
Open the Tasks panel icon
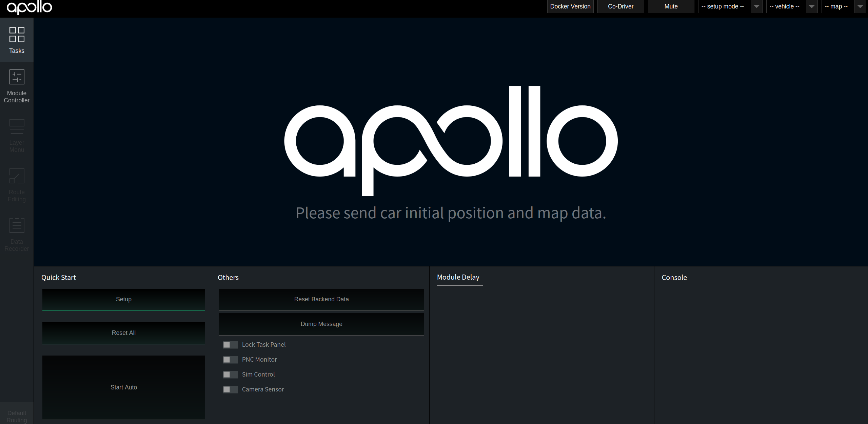click(x=17, y=40)
